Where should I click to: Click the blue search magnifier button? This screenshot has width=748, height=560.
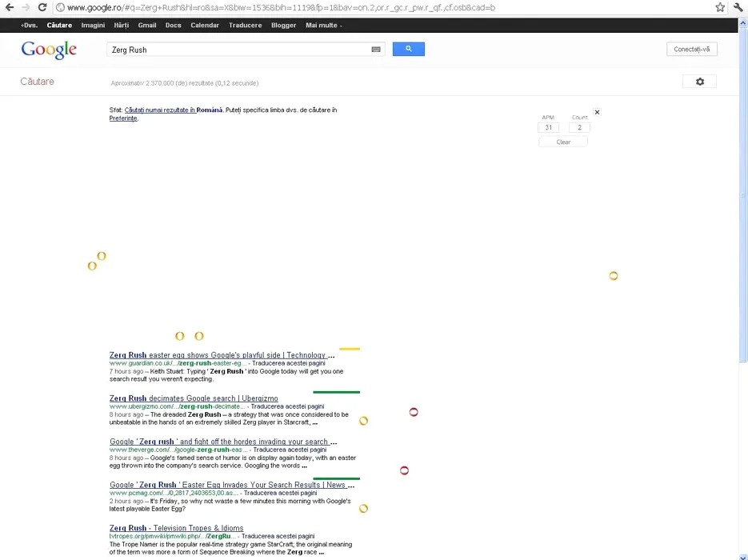tap(408, 50)
